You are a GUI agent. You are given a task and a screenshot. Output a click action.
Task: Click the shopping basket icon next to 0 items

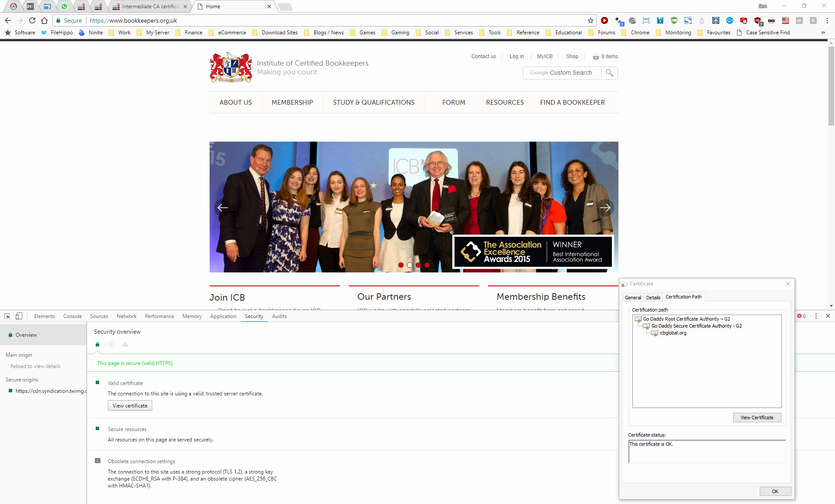pos(596,57)
